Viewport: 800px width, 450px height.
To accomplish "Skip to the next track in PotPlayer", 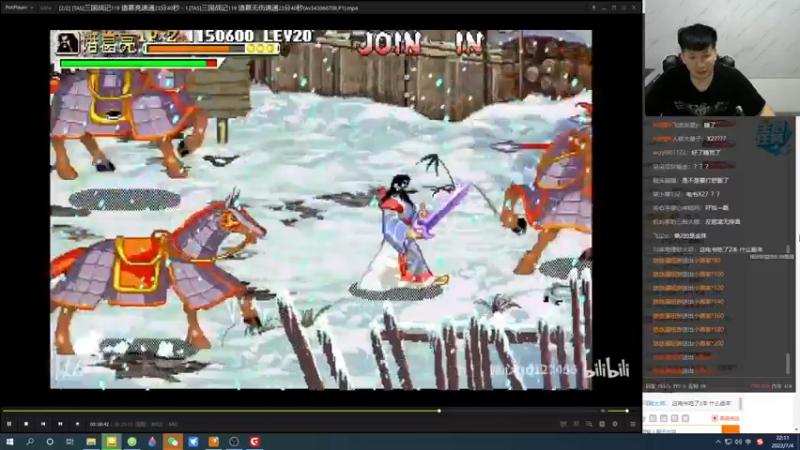I will (60, 424).
